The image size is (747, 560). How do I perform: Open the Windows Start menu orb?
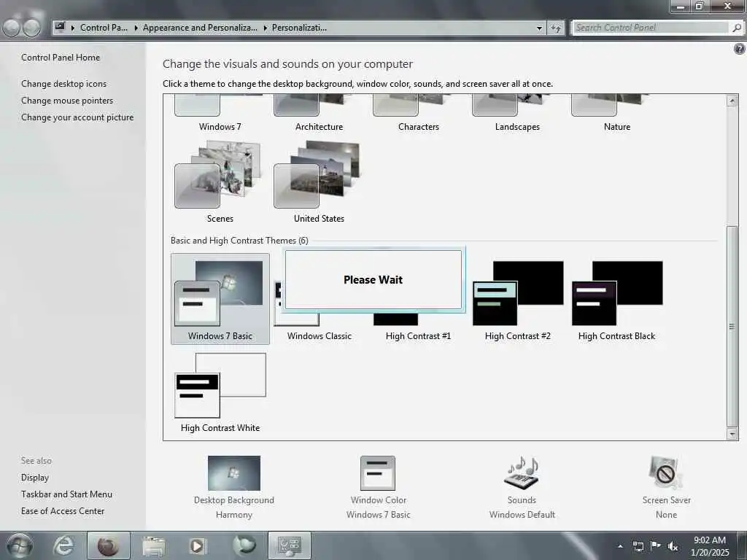[x=20, y=545]
